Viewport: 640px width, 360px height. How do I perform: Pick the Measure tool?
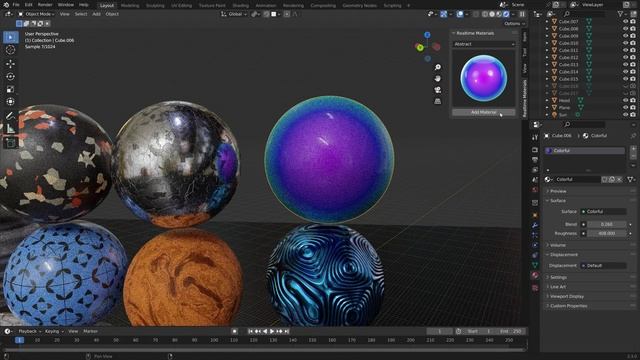[11, 129]
